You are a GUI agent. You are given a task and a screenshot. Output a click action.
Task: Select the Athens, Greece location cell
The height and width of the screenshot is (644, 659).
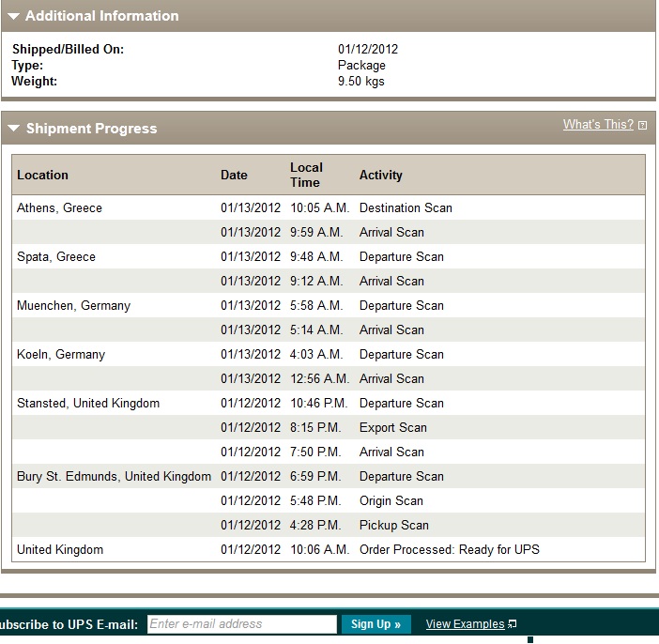[x=59, y=207]
